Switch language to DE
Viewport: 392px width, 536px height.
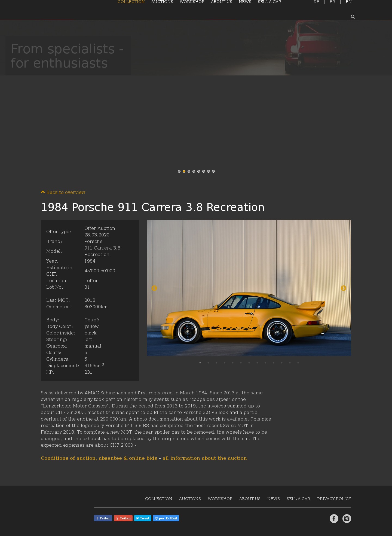point(316,2)
